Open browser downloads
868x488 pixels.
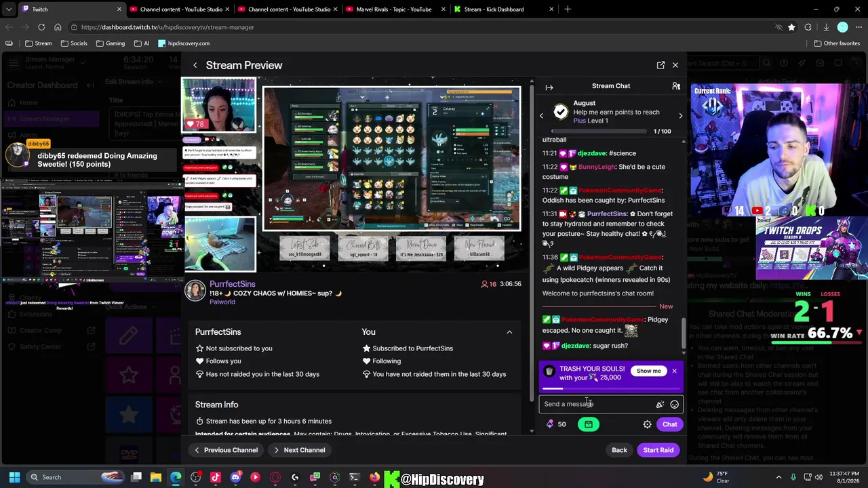pos(826,27)
